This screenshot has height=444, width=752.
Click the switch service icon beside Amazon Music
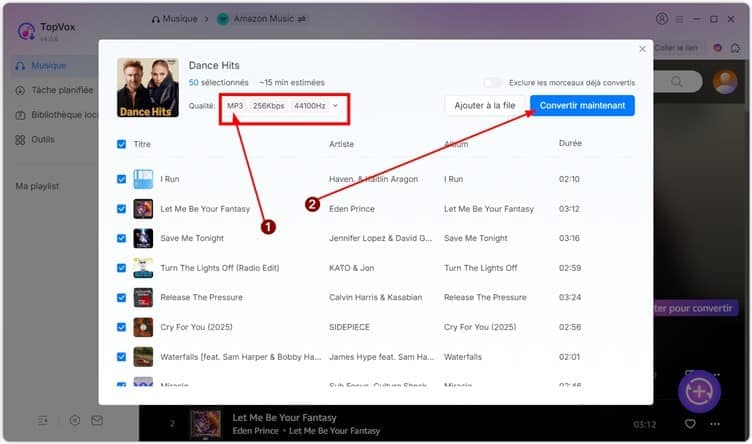point(302,19)
